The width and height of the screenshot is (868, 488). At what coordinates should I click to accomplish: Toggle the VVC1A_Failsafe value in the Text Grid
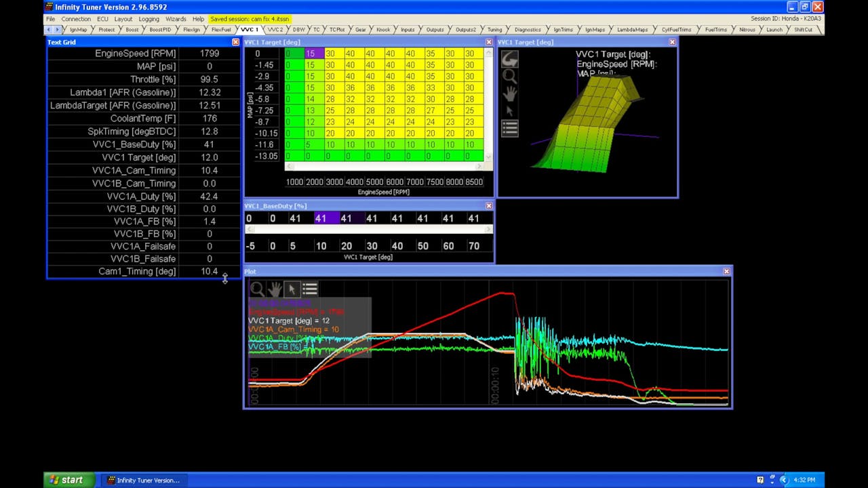[209, 246]
